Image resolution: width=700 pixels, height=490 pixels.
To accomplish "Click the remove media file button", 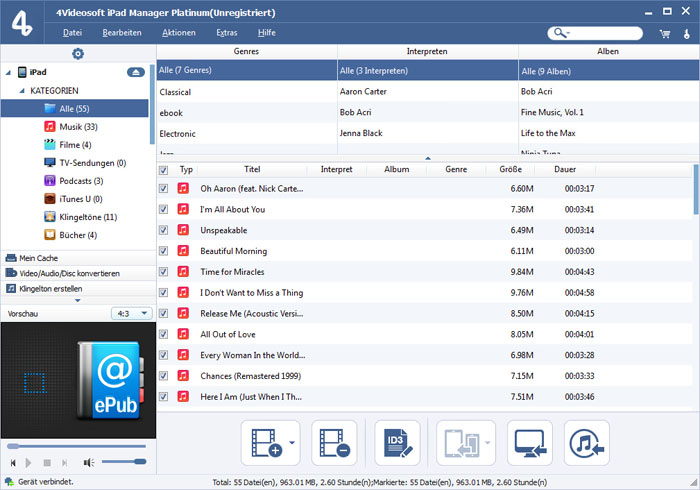I will [x=334, y=442].
